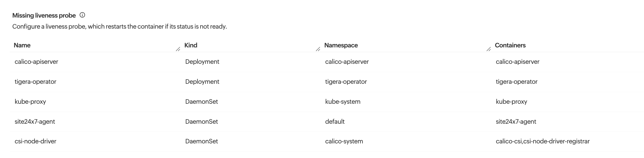
Task: Click the Deployment kind of tigera-operator row
Action: coord(202,82)
